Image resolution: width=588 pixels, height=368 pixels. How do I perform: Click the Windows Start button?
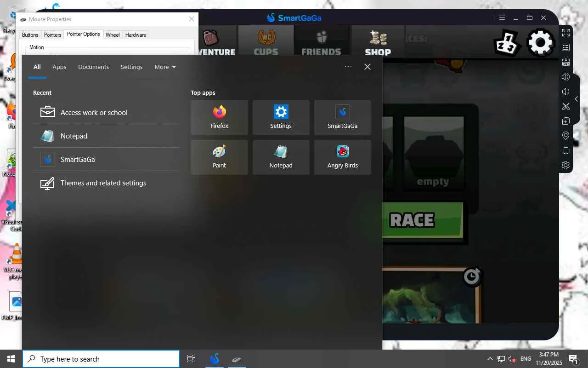11,359
